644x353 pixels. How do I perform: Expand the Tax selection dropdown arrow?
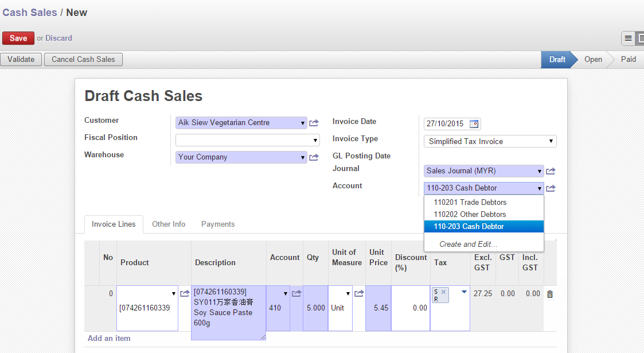pos(463,293)
